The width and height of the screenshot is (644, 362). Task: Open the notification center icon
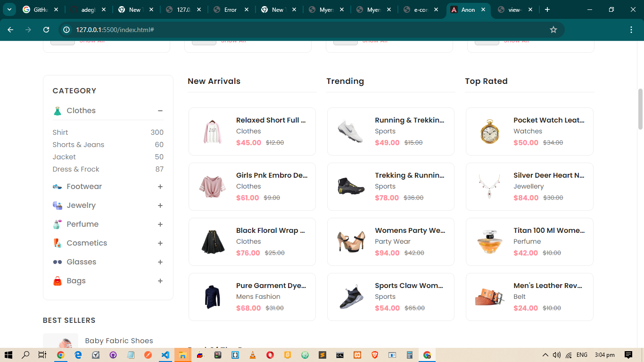tap(628, 355)
